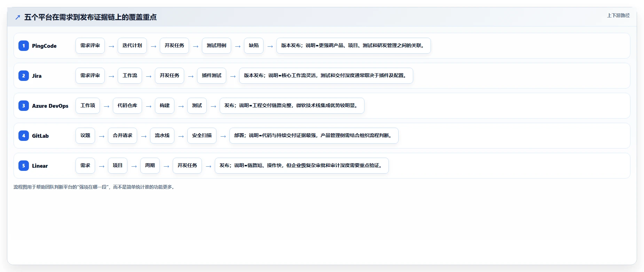Click 工作项 step in Azure DevOps row
644x272 pixels.
pyautogui.click(x=88, y=106)
